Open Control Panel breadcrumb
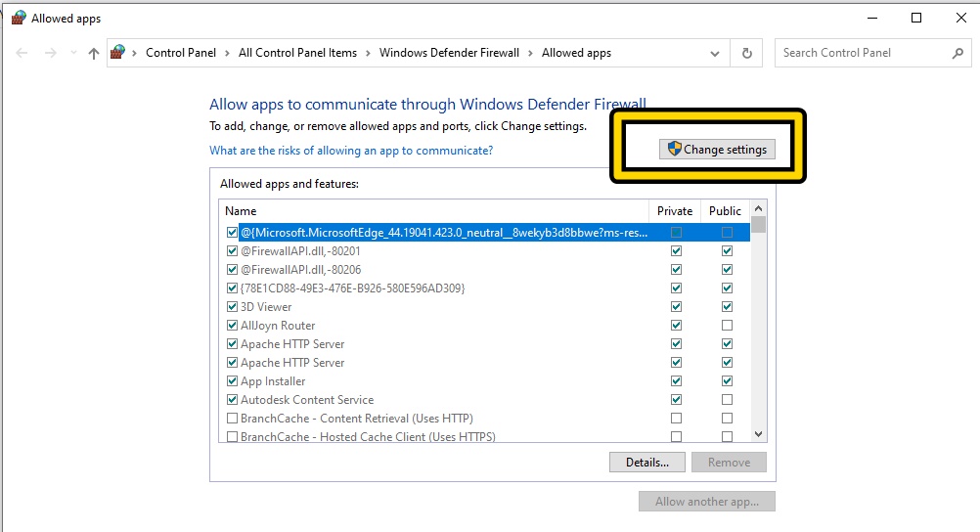Screen dimensions: 980x532 (x=181, y=53)
